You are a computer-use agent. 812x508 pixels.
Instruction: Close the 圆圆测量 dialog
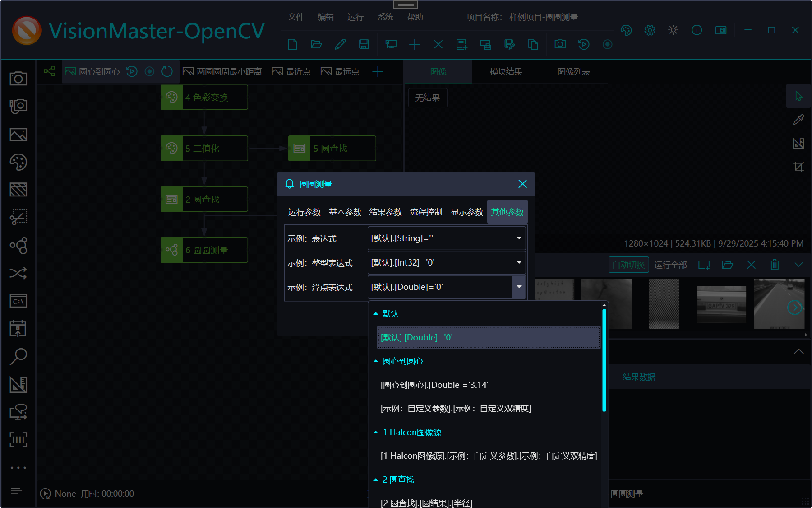[522, 184]
